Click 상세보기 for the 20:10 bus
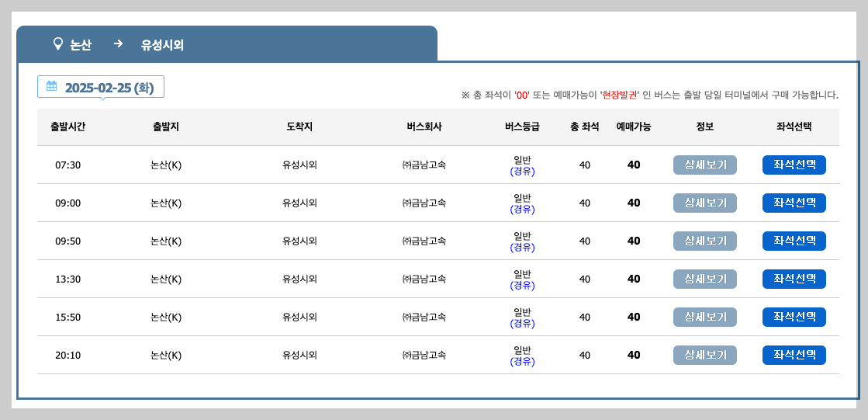Screen dimensions: 868x420 point(704,355)
